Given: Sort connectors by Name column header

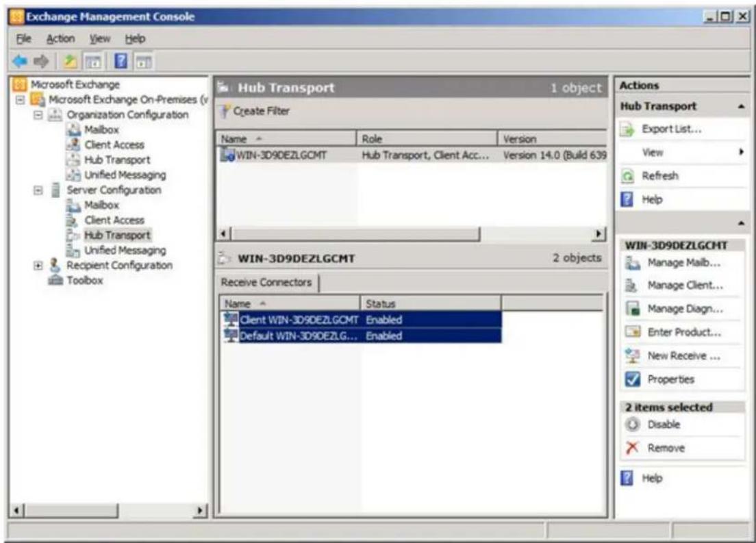Looking at the screenshot, I should pos(290,304).
